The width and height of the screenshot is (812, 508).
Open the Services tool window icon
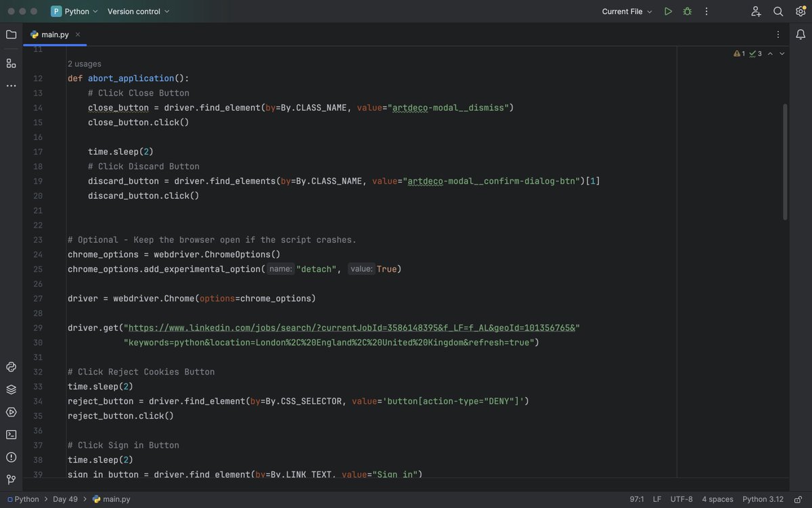pos(11,412)
